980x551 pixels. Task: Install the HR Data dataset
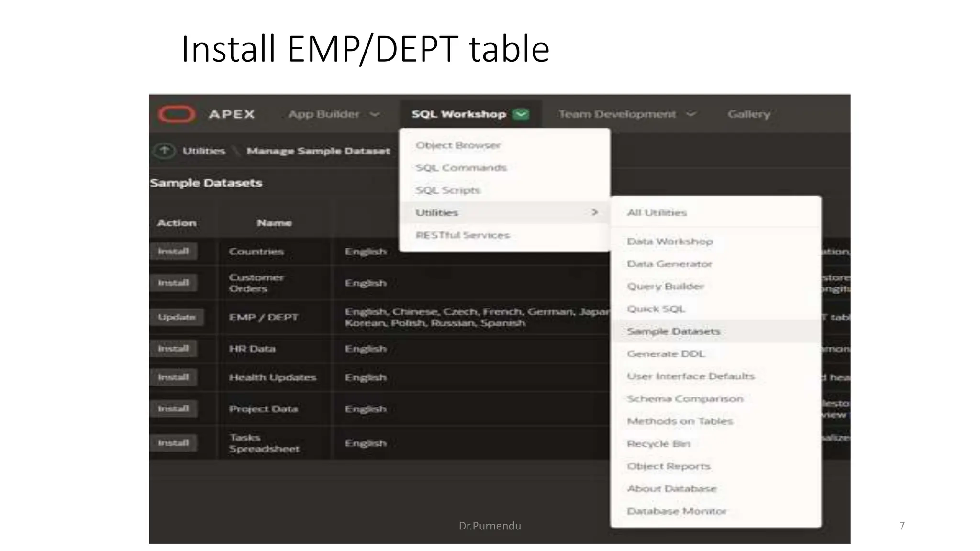tap(173, 349)
